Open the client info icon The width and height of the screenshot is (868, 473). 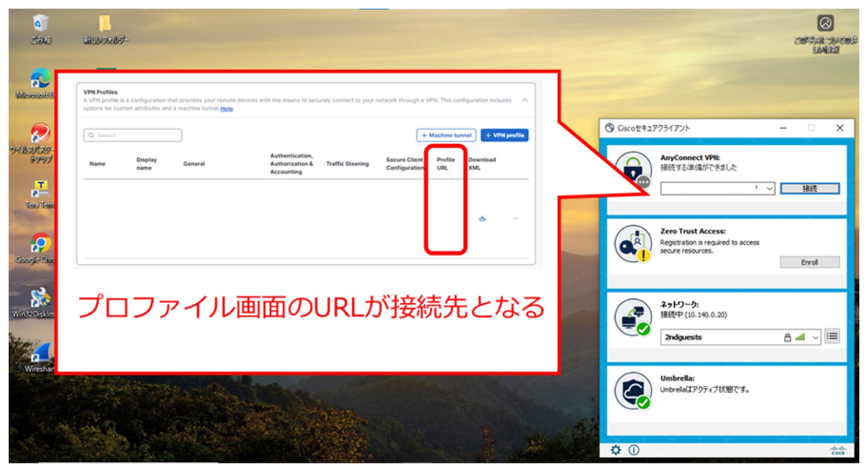click(x=634, y=450)
